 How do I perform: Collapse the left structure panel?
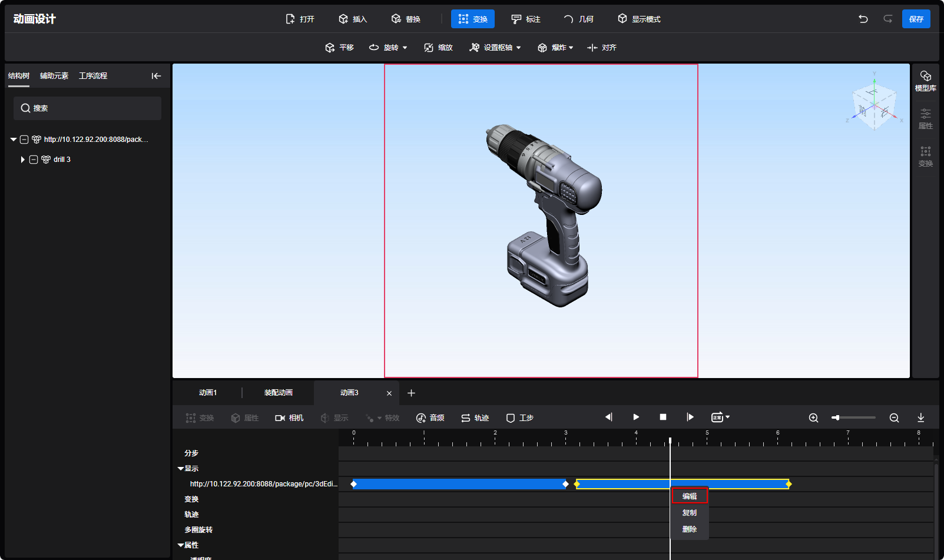pos(156,76)
